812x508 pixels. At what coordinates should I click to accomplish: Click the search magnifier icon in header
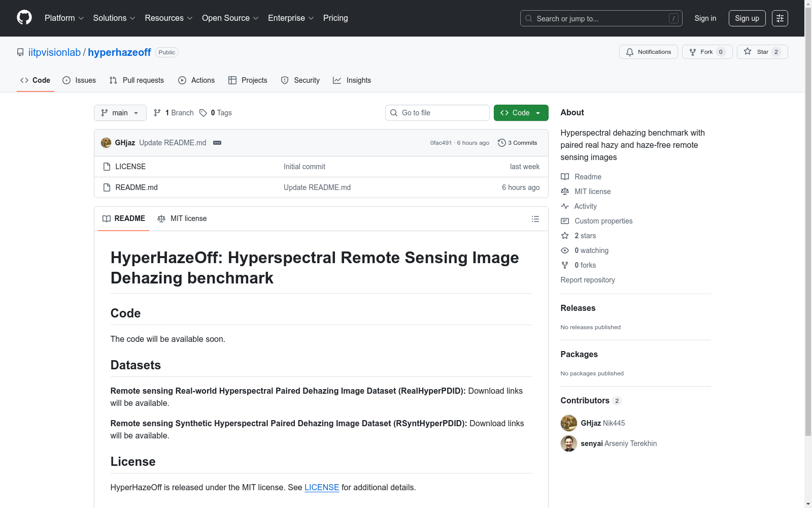tap(529, 18)
